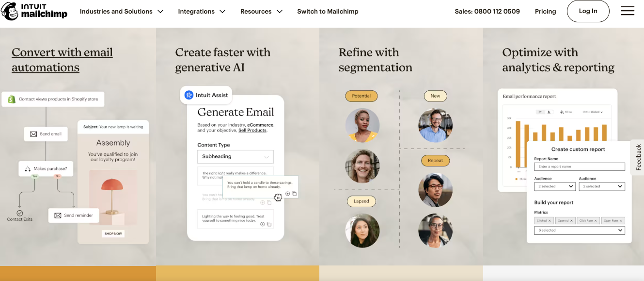Expand the first Audience selector
The width and height of the screenshot is (644, 281).
point(554,186)
